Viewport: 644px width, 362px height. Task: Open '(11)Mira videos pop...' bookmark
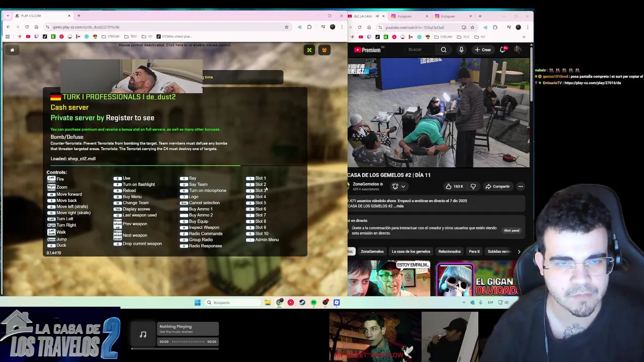tap(174, 37)
